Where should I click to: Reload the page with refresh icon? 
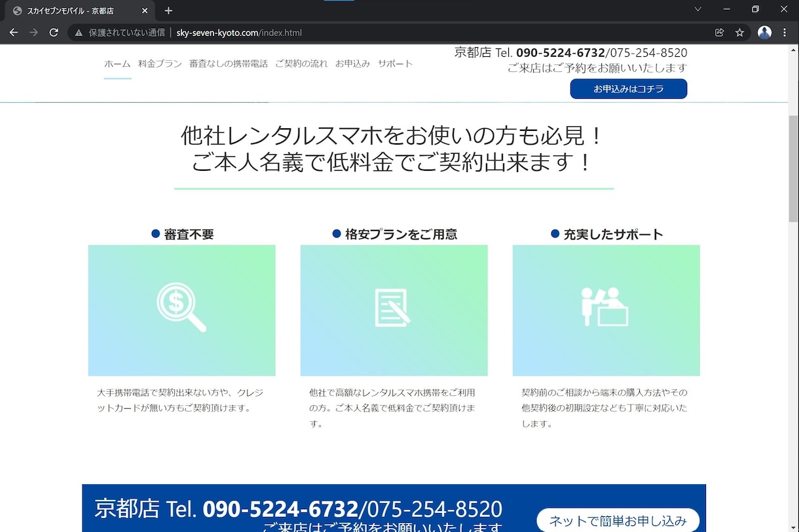54,32
